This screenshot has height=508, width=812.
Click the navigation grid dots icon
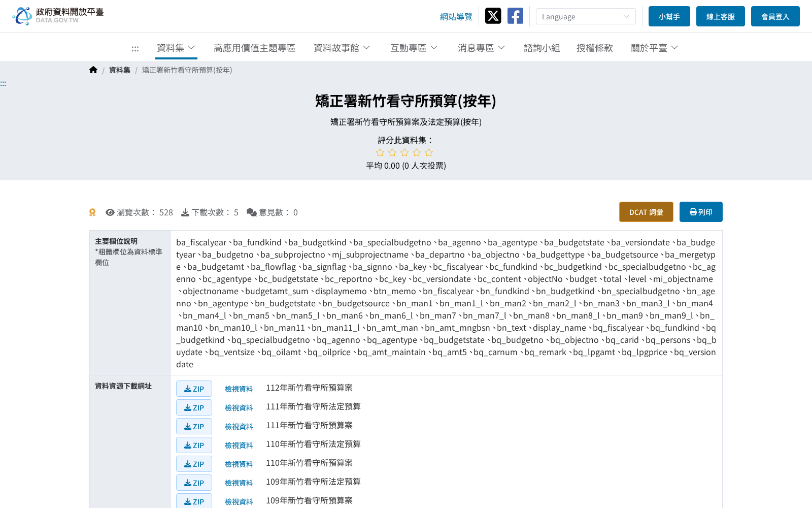[135, 49]
